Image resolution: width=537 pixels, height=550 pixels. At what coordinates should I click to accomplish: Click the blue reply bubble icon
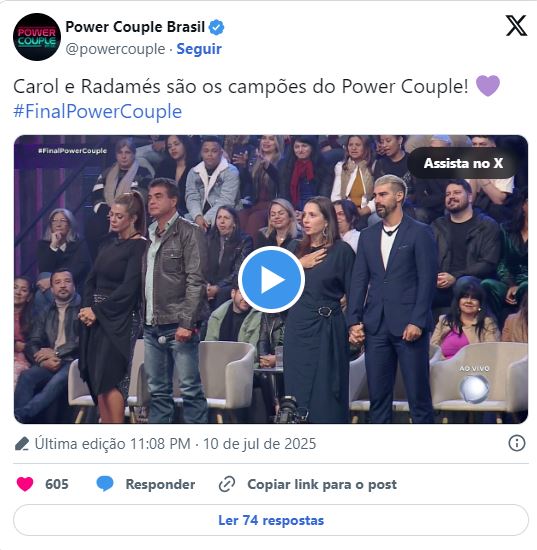(105, 484)
